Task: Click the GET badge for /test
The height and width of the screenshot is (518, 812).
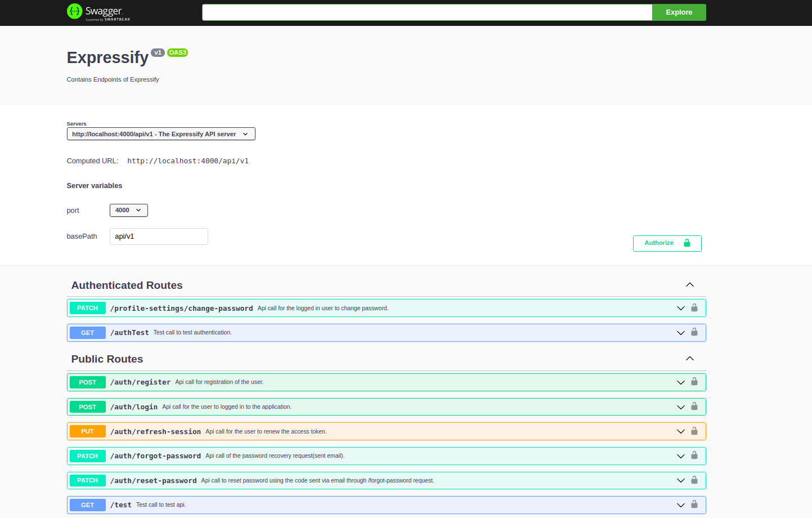Action: [x=88, y=505]
